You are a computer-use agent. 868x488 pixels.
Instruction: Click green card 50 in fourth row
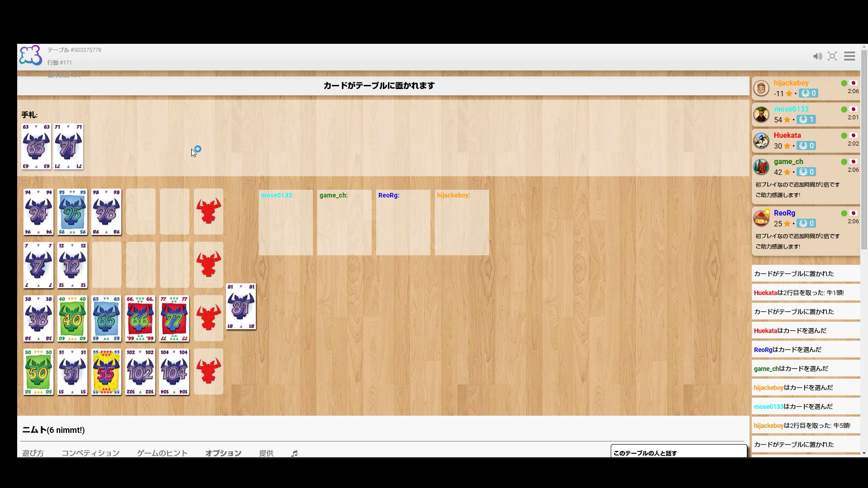click(x=38, y=372)
